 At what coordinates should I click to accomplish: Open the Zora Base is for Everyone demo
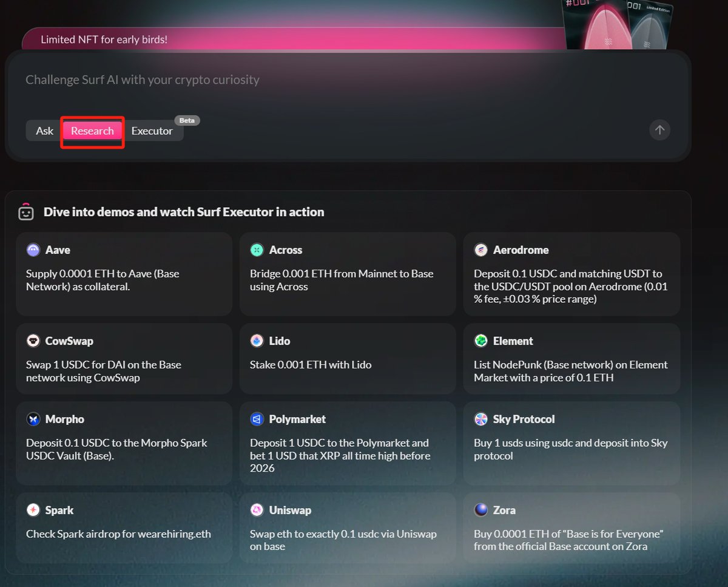point(571,528)
